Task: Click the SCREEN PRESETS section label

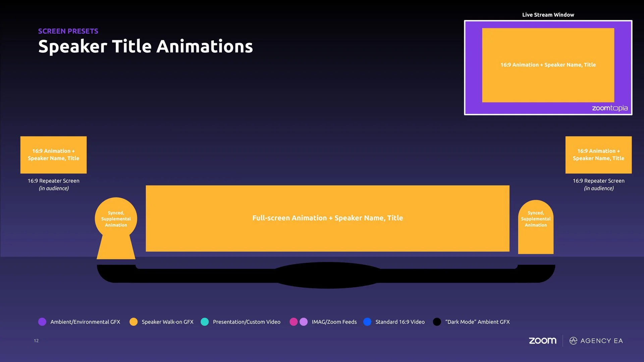Action: pos(68,31)
